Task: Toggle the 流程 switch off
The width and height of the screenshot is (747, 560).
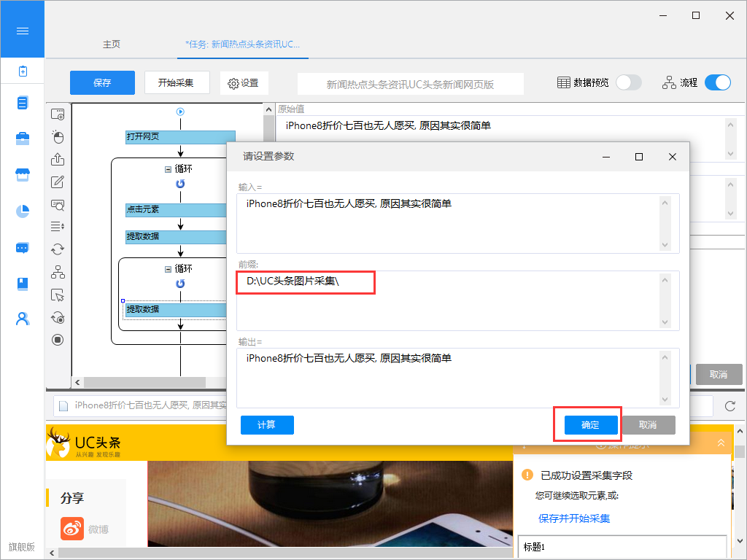Action: coord(717,82)
